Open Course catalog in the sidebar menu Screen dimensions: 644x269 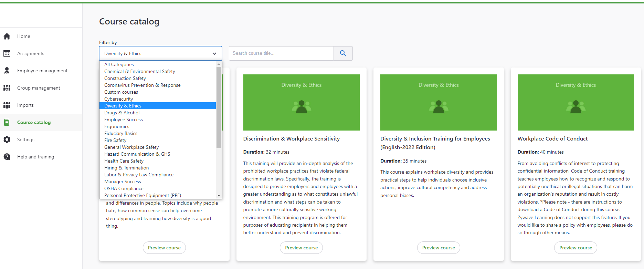(34, 122)
